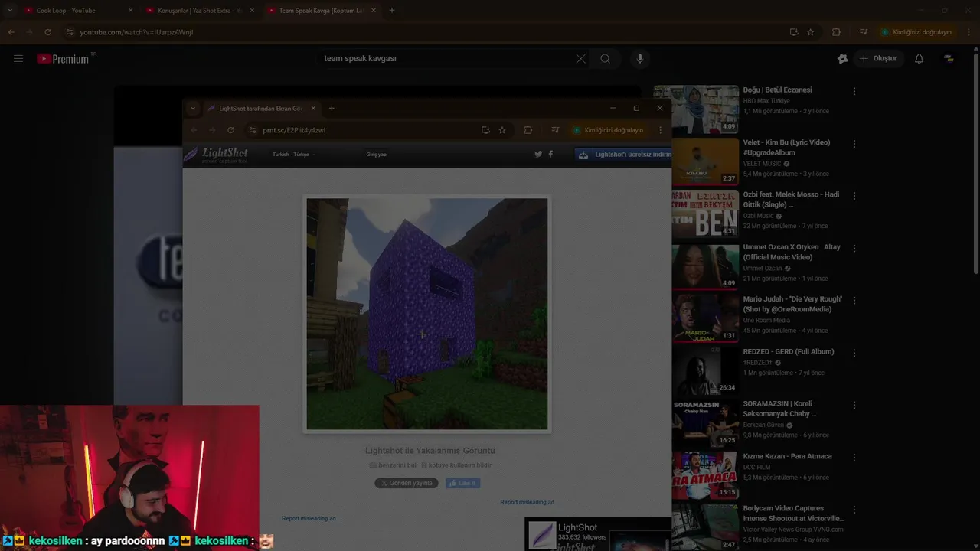Click the youtube.com address bar URL

[x=136, y=32]
